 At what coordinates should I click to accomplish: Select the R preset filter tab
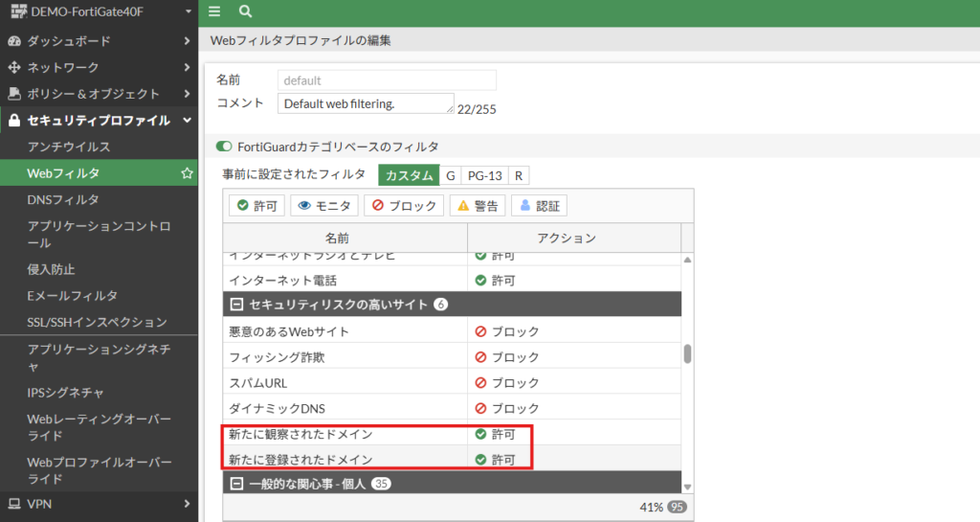519,175
